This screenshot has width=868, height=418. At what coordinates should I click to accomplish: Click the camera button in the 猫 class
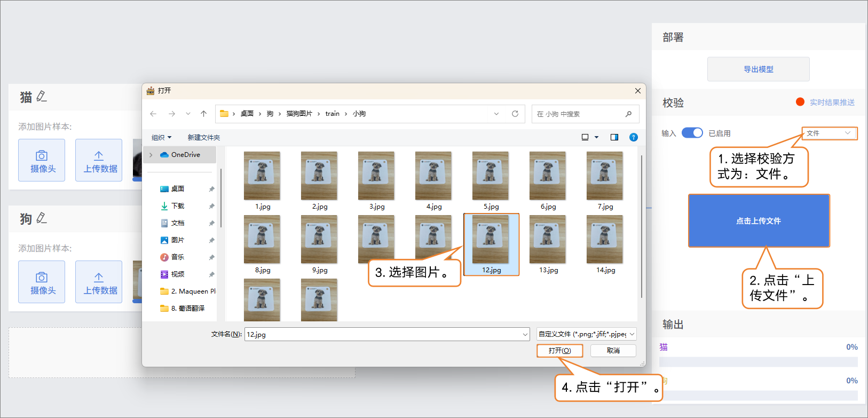click(x=42, y=160)
